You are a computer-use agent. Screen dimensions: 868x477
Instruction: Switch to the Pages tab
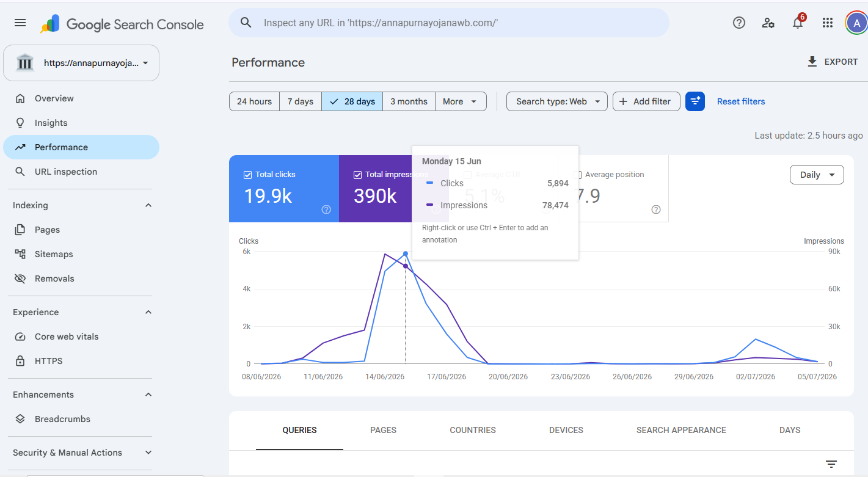tap(384, 430)
